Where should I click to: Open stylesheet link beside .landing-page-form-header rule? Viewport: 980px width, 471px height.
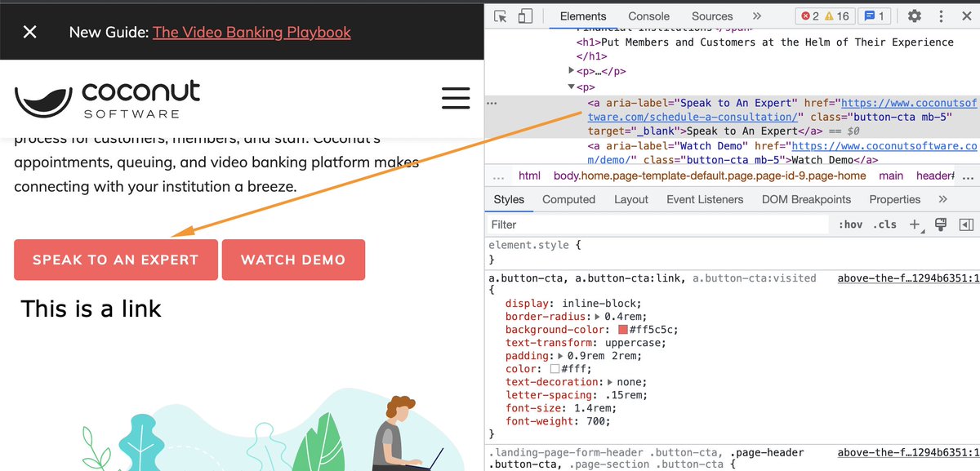[x=907, y=453]
